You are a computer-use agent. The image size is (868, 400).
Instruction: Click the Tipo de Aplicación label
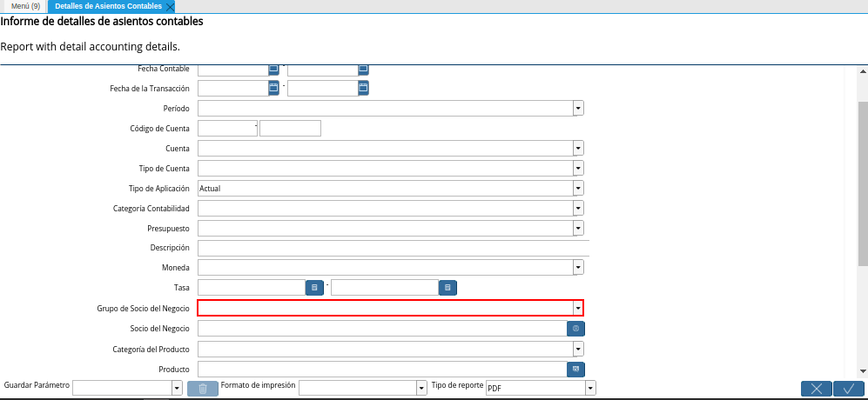point(158,188)
